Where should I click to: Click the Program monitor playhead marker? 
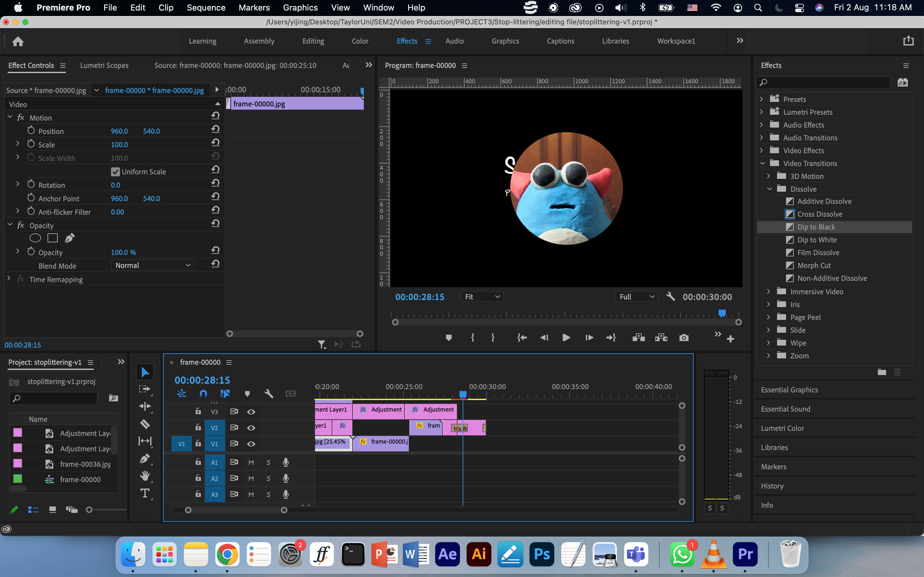722,313
